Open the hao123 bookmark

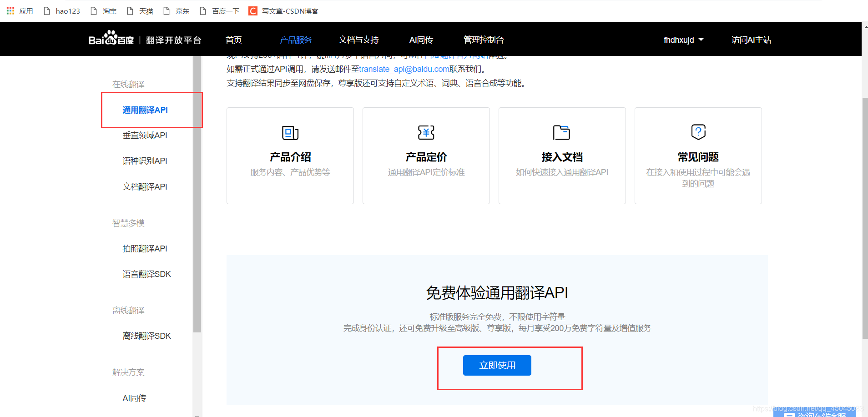coord(62,11)
